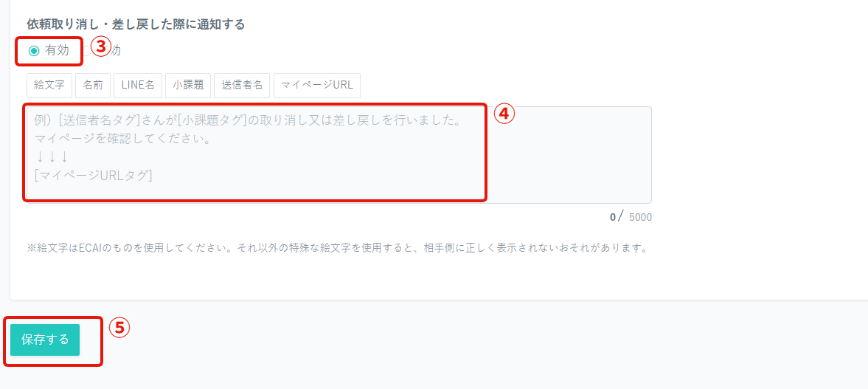The width and height of the screenshot is (868, 389).
Task: Click the 依頼取り消し・差し戻した際に通知する heading
Action: point(136,24)
